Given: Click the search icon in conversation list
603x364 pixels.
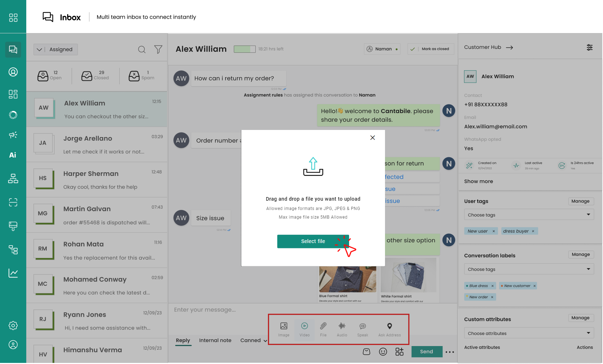Looking at the screenshot, I should (x=142, y=50).
